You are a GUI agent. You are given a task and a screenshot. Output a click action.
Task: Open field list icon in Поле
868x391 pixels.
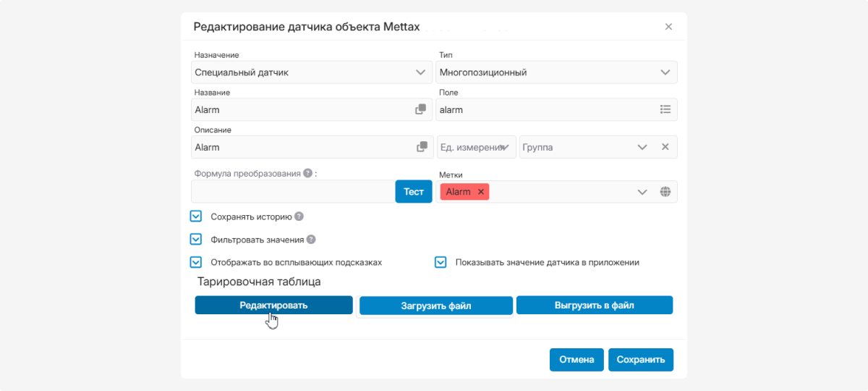tap(665, 109)
